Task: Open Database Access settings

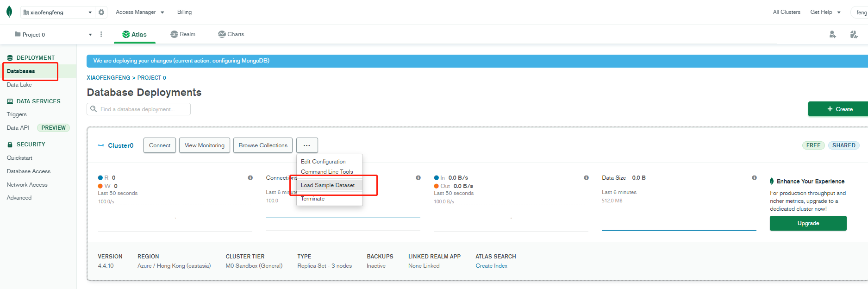Action: pos(29,171)
